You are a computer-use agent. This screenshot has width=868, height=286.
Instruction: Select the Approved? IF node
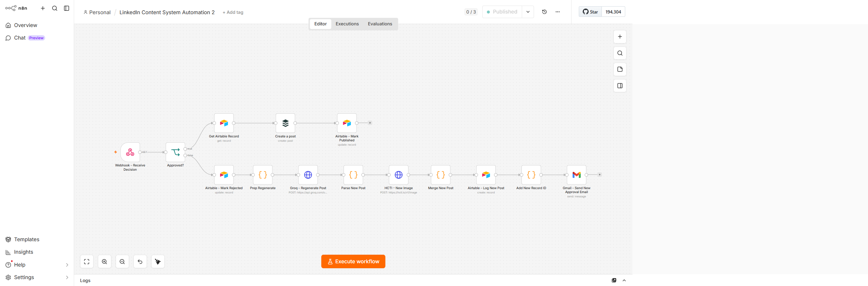tap(175, 152)
